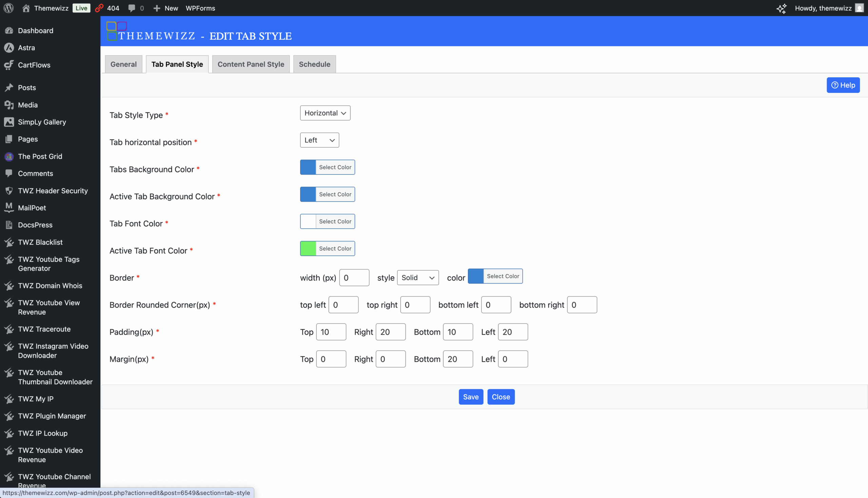Click the Media icon in sidebar
Viewport: 868px width, 498px height.
(x=9, y=105)
